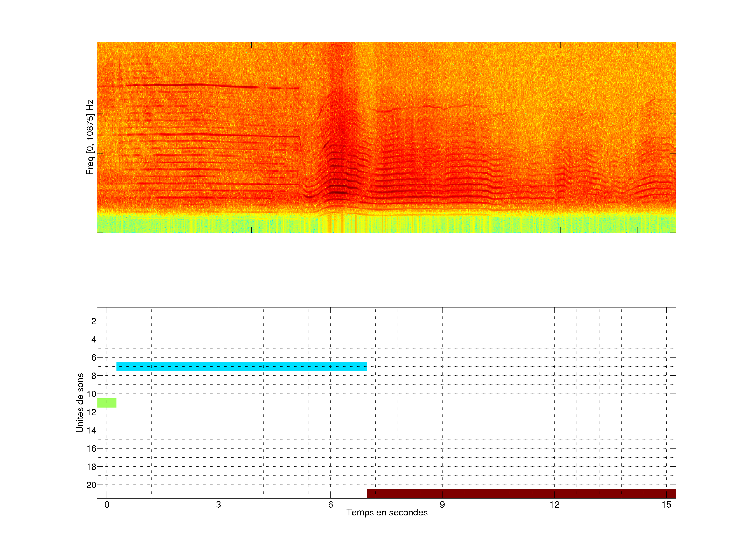The height and width of the screenshot is (560, 747).
Task: Click the x-axis tick label 12
Action: coord(554,505)
